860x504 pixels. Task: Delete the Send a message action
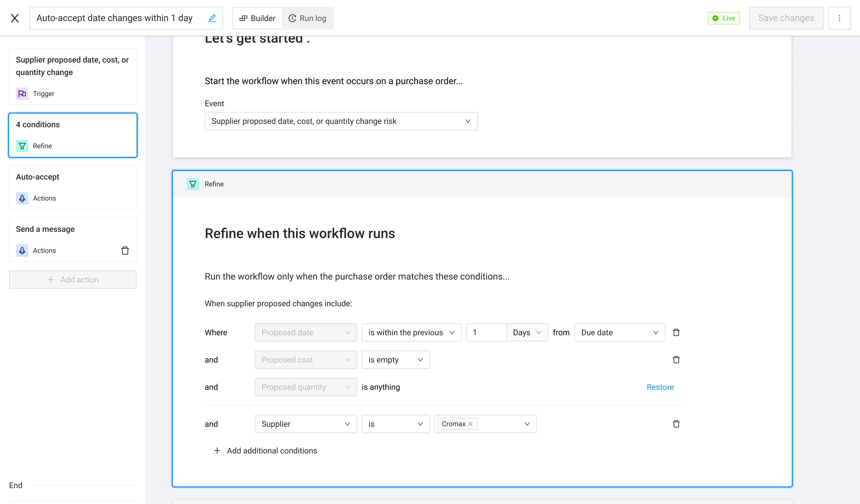click(125, 251)
